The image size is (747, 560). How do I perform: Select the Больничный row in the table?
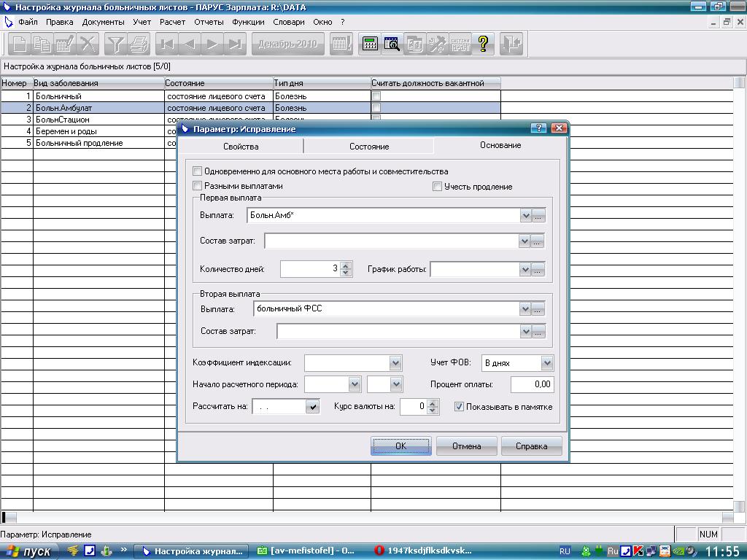(x=251, y=96)
